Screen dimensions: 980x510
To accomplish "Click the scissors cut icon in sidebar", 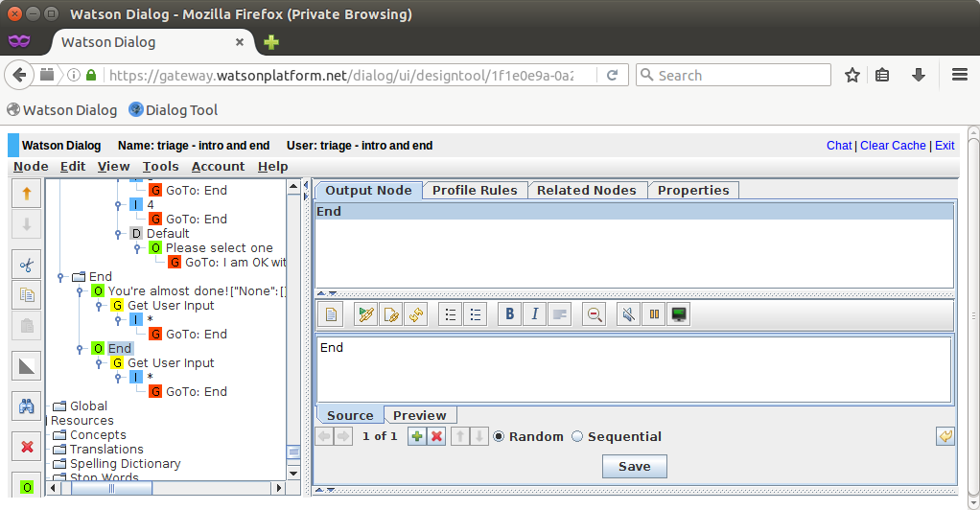I will (26, 265).
